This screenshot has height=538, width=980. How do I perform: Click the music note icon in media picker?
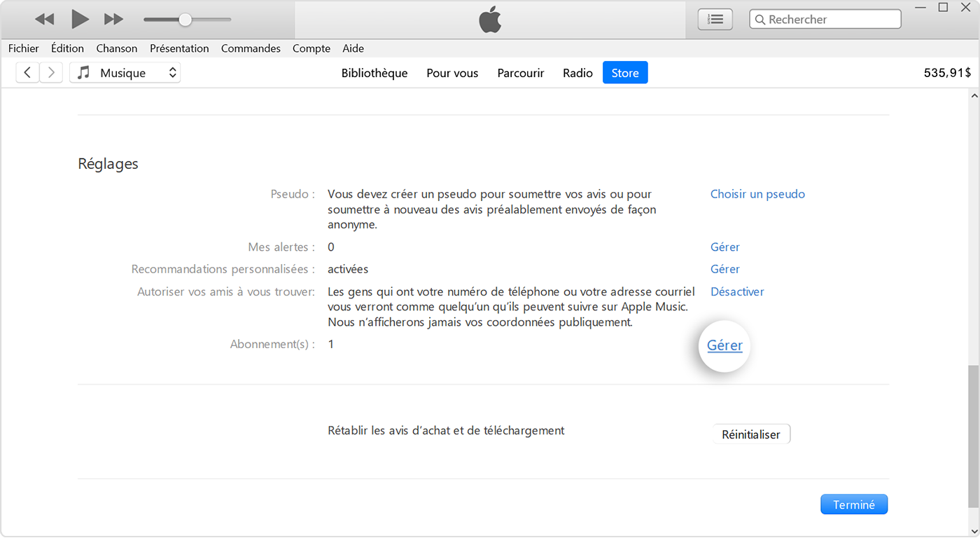(84, 72)
